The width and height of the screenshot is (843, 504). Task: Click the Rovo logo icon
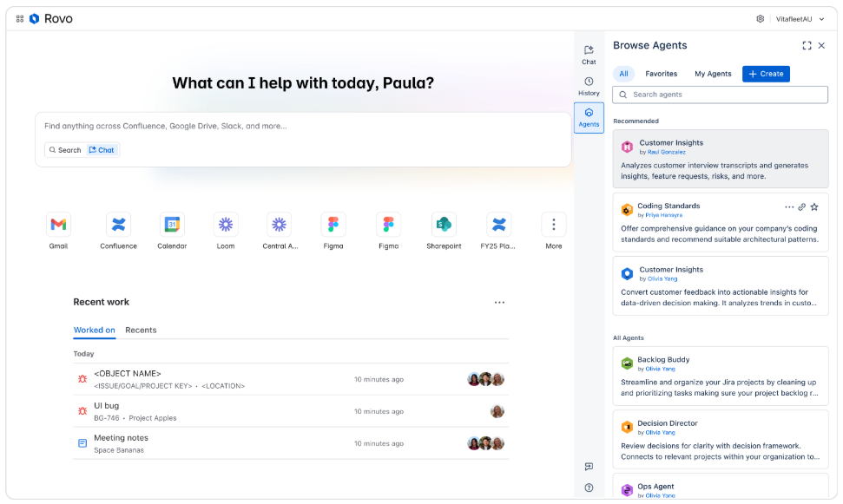pos(35,19)
